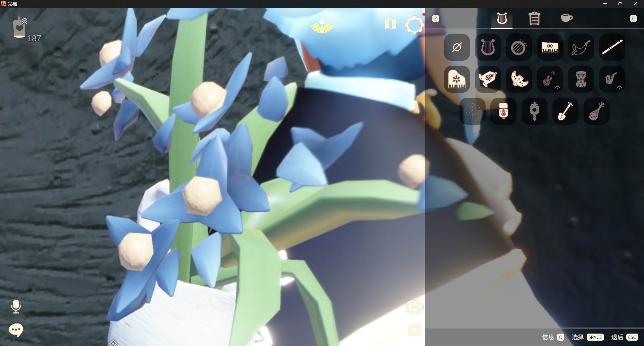The image size is (644, 346).
Task: Click the 光遇 title bar app icon
Action: [3, 4]
